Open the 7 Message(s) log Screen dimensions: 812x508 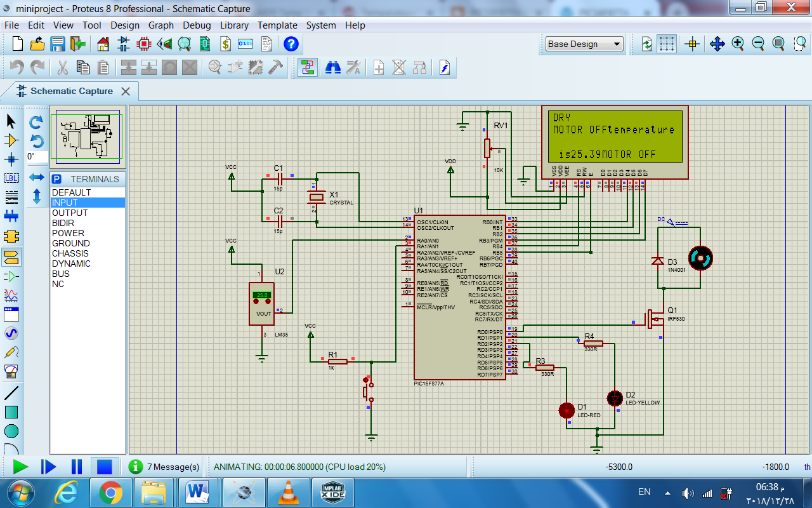[165, 467]
